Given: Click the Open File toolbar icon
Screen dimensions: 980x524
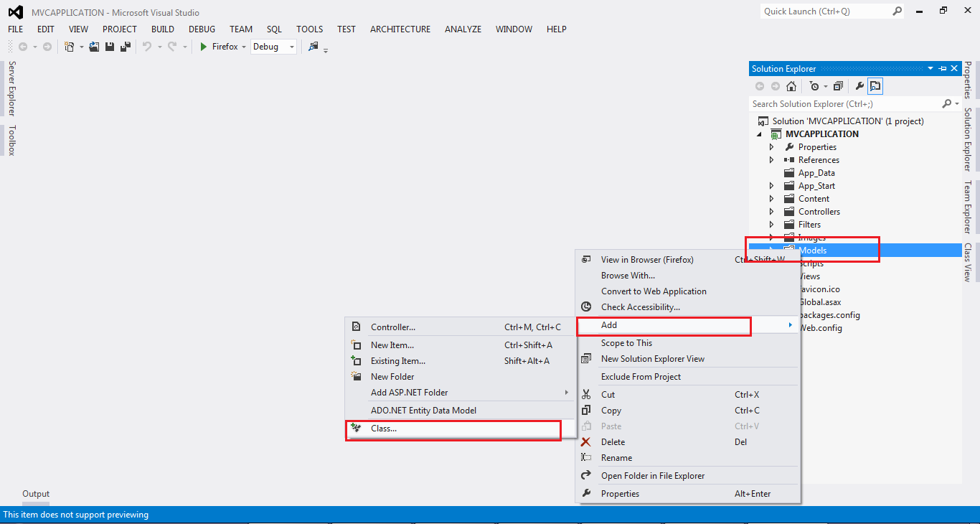Looking at the screenshot, I should pyautogui.click(x=94, y=46).
